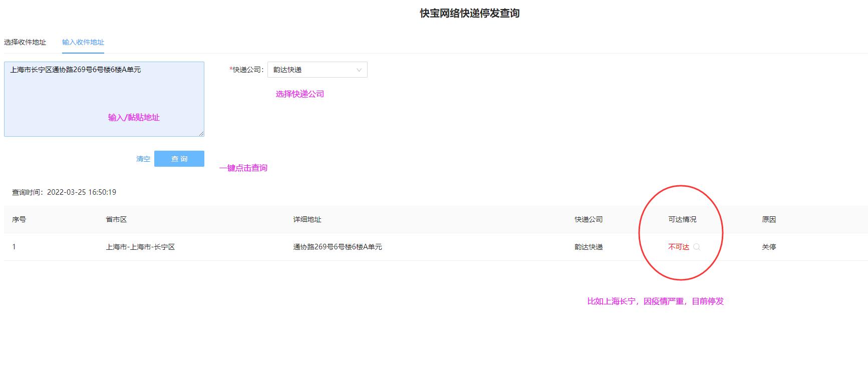Viewport: 868px width, 378px height.
Task: Click the 序号 column header
Action: pyautogui.click(x=19, y=219)
